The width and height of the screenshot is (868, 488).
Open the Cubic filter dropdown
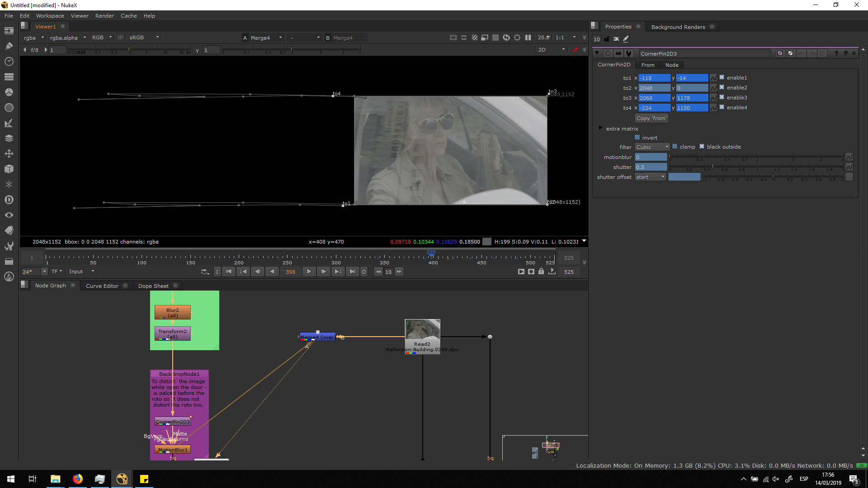[652, 147]
